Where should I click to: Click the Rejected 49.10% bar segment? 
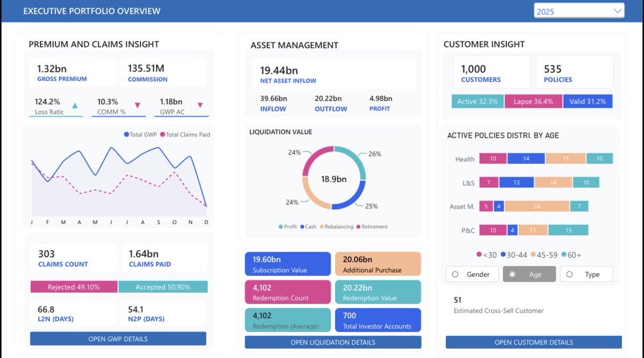tap(74, 287)
